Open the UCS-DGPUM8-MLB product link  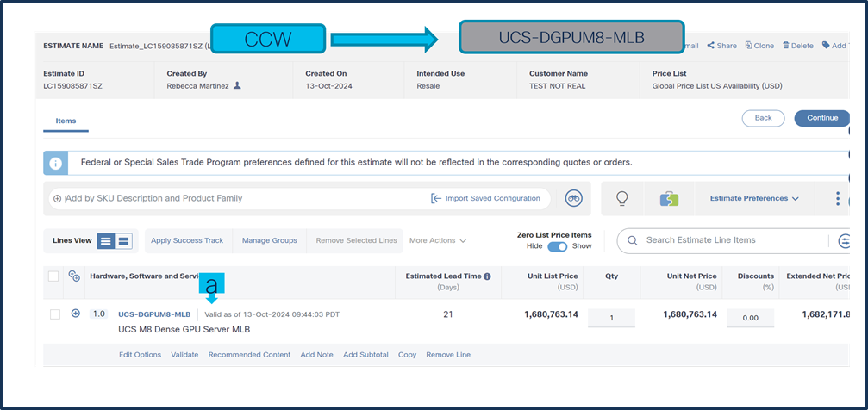(154, 314)
